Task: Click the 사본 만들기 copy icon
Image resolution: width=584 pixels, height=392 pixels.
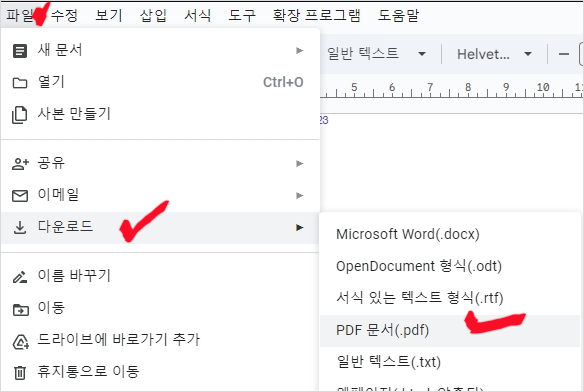Action: (19, 114)
